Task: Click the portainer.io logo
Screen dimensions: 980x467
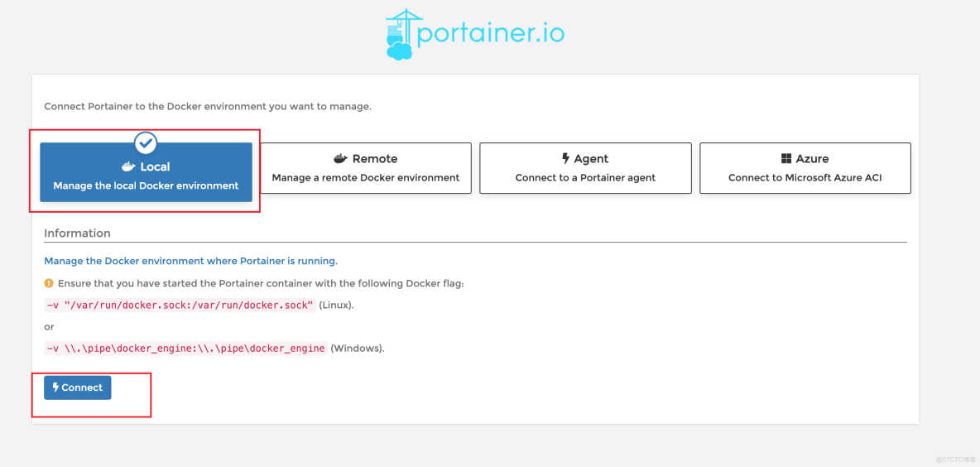Action: [474, 33]
